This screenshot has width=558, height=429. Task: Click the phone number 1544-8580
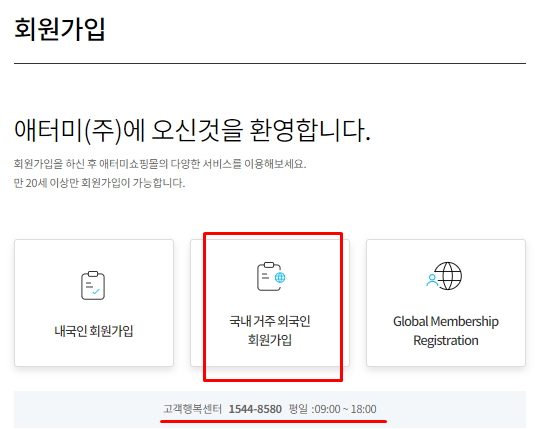pyautogui.click(x=255, y=409)
